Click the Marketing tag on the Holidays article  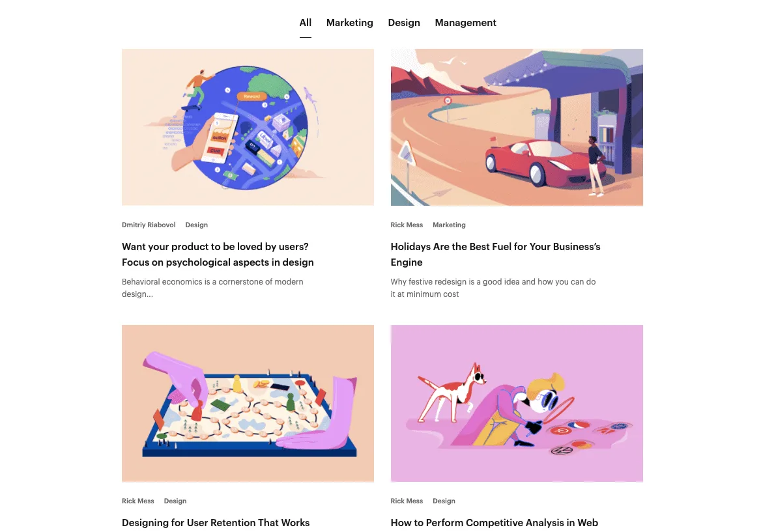click(449, 225)
